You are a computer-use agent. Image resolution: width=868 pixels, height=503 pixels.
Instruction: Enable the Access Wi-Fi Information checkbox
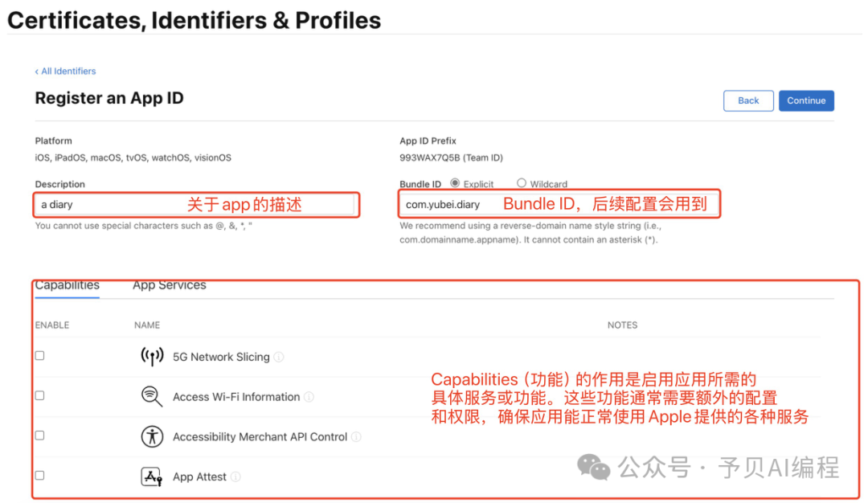pyautogui.click(x=39, y=395)
